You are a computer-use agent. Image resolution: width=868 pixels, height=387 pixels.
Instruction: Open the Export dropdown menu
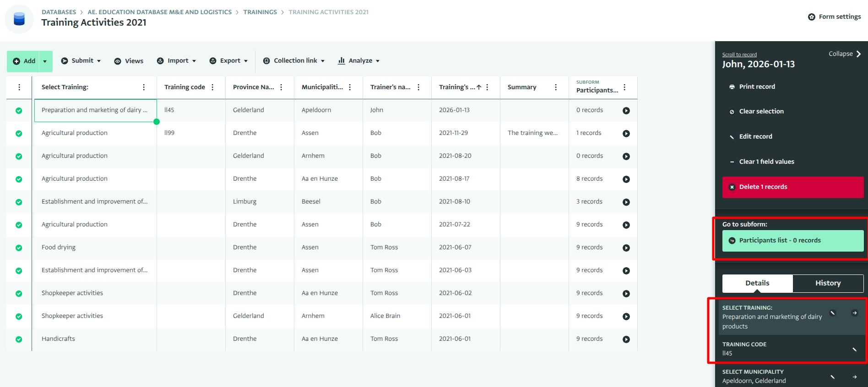point(228,61)
